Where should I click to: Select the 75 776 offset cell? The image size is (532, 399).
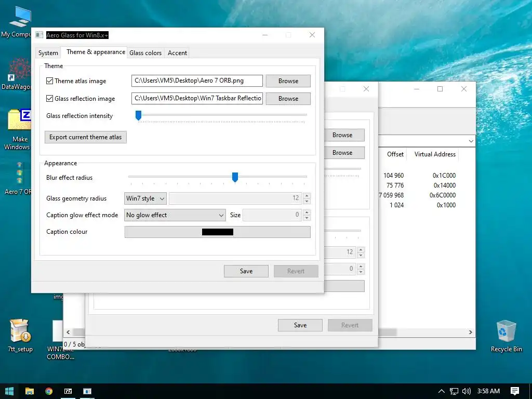395,185
